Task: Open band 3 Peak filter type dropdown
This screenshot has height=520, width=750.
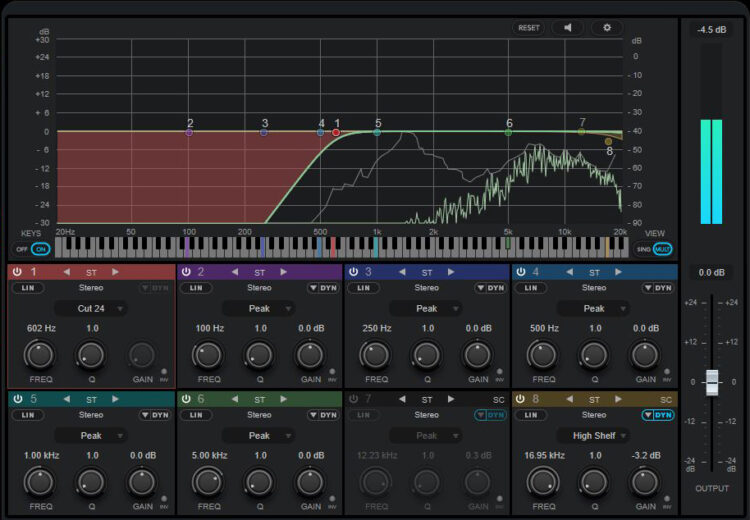Action: click(426, 309)
